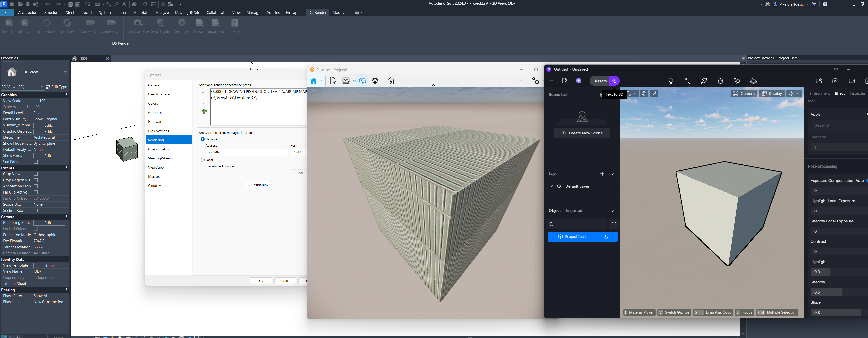
Task: Toggle the Section Box checkbox
Action: click(x=36, y=210)
